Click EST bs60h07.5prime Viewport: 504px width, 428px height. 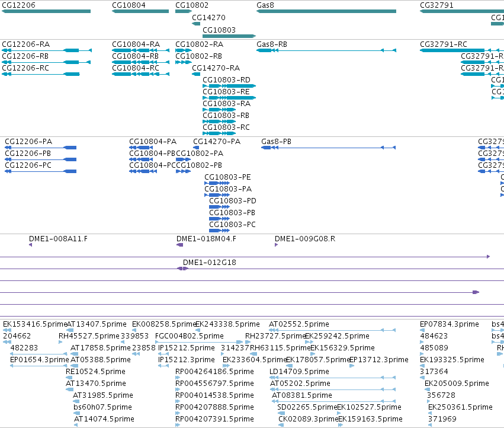click(76, 413)
